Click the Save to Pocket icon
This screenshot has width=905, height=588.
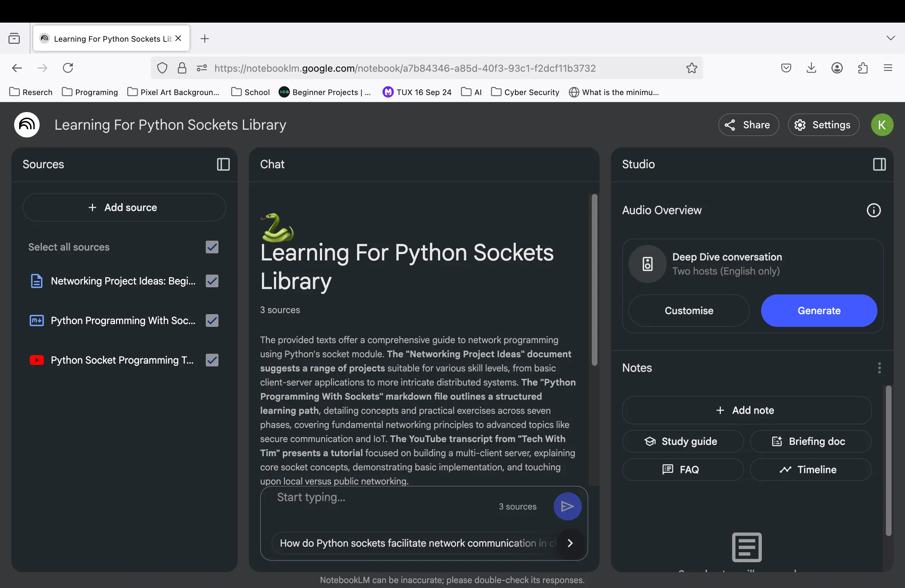point(786,68)
